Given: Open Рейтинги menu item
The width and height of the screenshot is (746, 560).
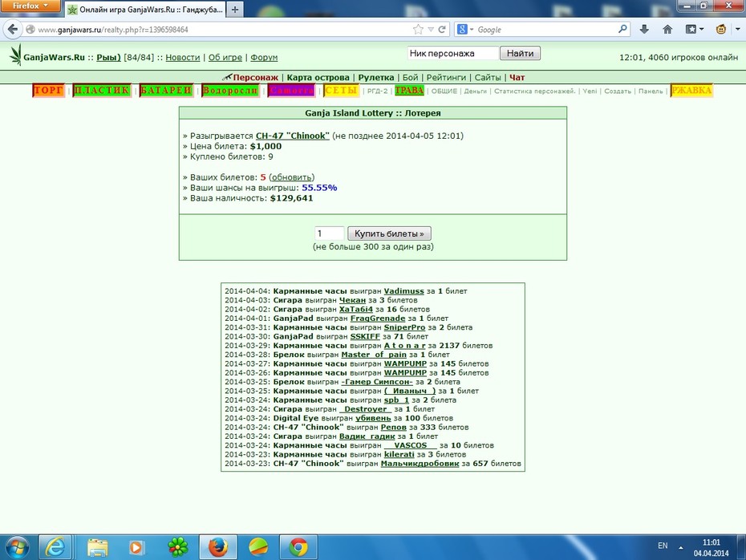Looking at the screenshot, I should pos(446,78).
